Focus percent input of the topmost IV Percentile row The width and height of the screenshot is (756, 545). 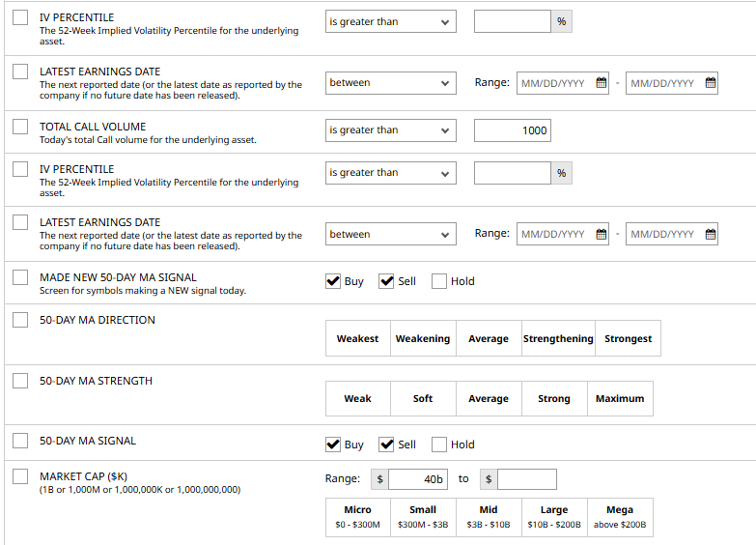[513, 21]
